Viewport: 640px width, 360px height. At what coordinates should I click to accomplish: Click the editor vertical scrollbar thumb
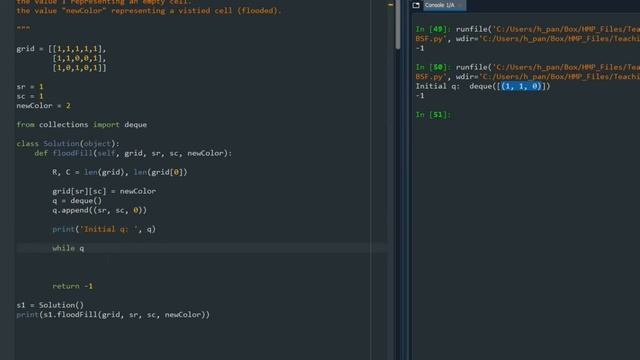pos(398,24)
